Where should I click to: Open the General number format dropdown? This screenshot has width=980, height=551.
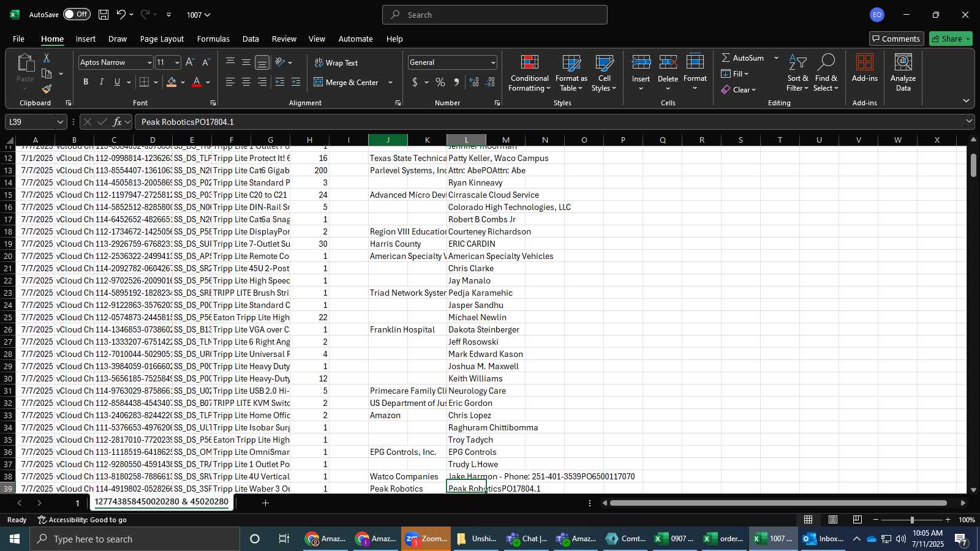tap(493, 62)
